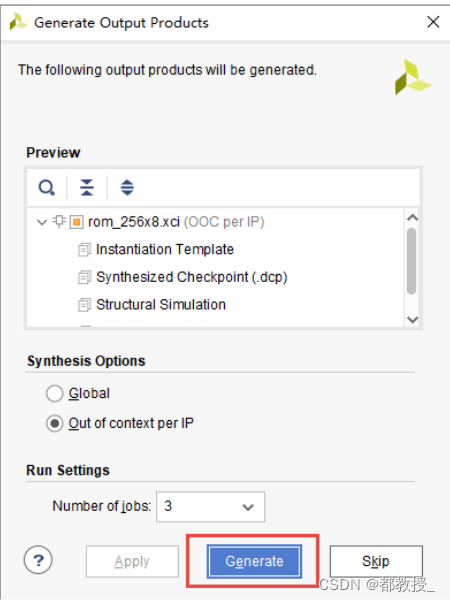This screenshot has width=450, height=602.
Task: Click the Skip button
Action: pos(376,561)
